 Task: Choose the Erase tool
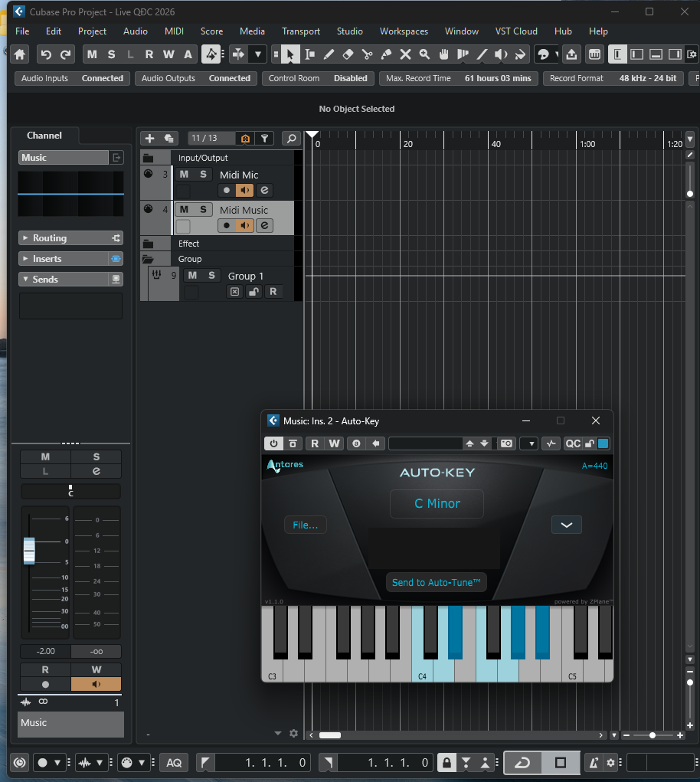point(348,54)
